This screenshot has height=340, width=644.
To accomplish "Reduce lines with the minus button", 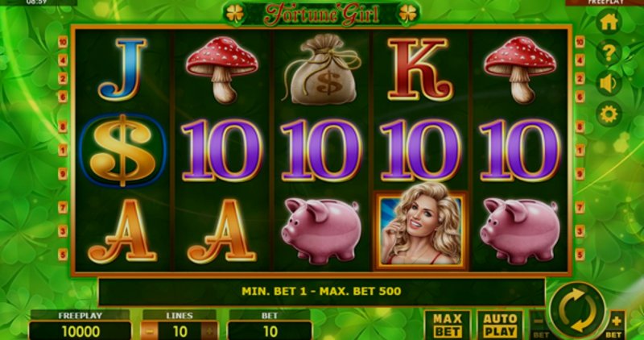I will tap(150, 331).
